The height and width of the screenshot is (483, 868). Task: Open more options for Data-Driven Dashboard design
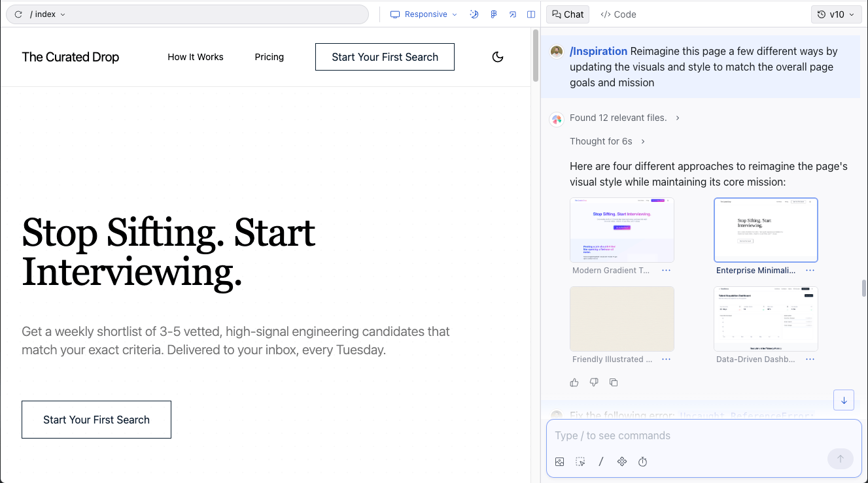click(810, 359)
